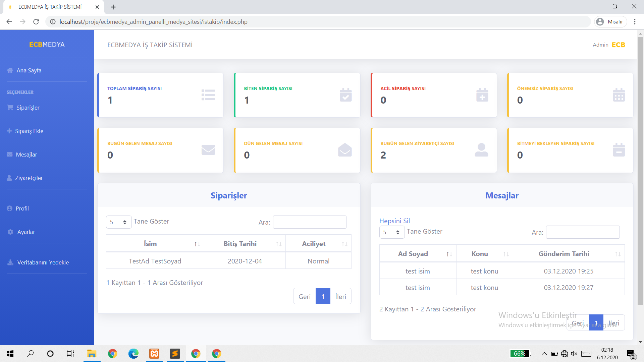
Task: Open the Admin ECB user menu
Action: 608,45
